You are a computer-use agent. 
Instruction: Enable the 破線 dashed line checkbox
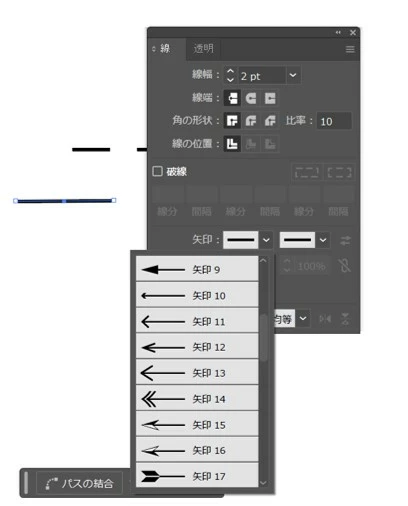157,171
